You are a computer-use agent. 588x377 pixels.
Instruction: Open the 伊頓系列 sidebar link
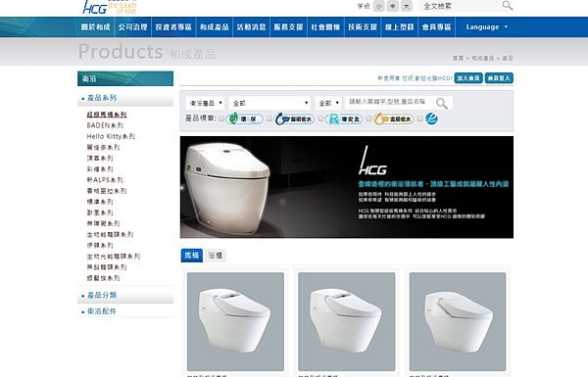[100, 246]
